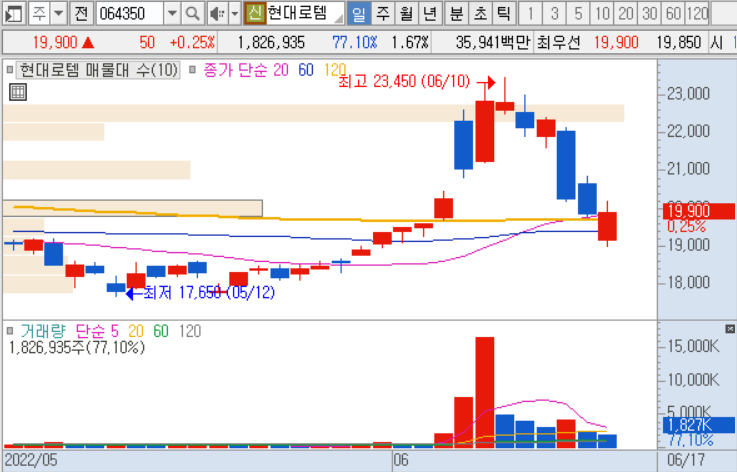Click the volume value 1,826,935
The image size is (737, 472).
click(271, 43)
